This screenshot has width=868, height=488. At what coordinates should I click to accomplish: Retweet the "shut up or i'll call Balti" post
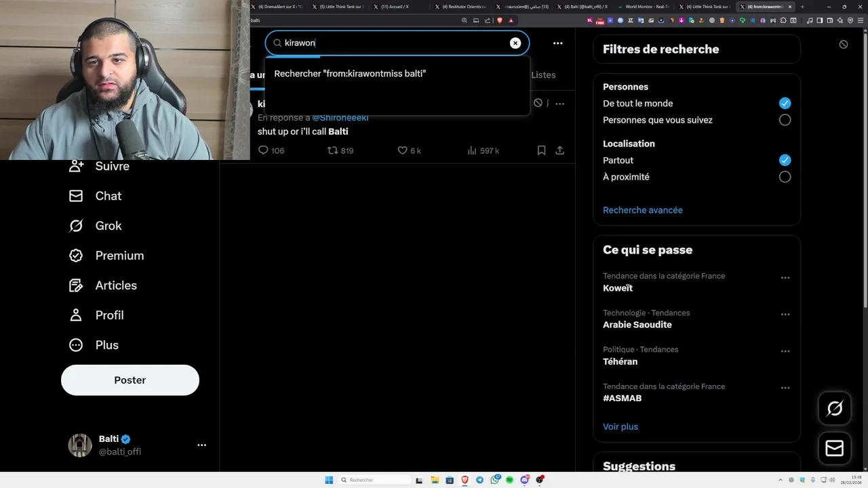point(340,150)
